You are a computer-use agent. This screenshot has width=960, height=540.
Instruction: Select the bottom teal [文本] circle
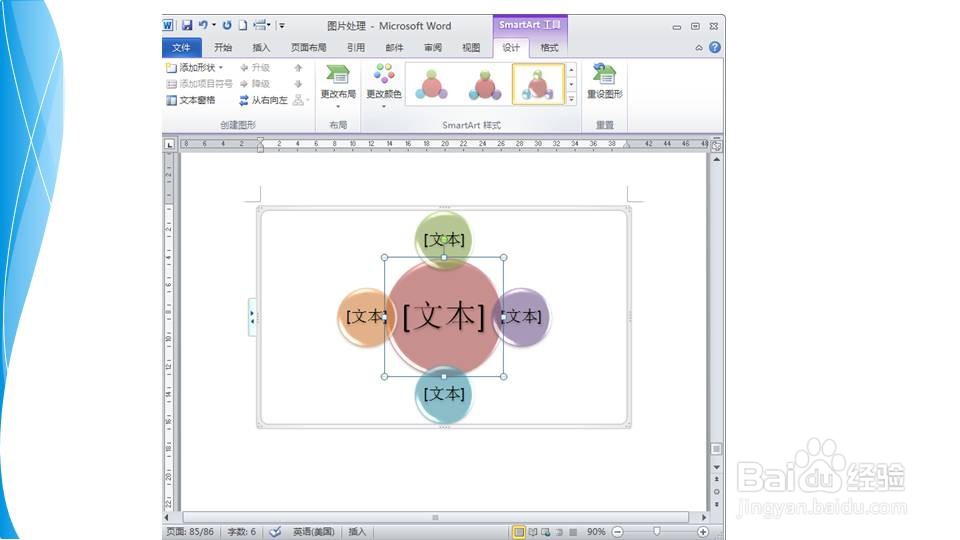click(x=444, y=394)
